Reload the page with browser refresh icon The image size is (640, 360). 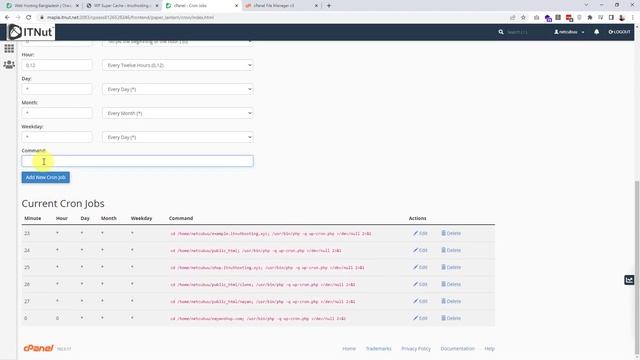(29, 18)
